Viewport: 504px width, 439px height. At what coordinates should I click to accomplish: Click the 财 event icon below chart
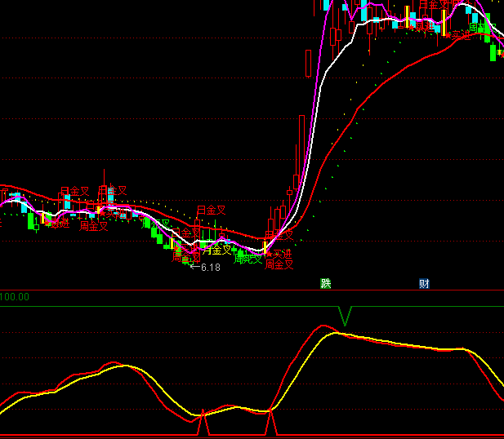tap(424, 284)
